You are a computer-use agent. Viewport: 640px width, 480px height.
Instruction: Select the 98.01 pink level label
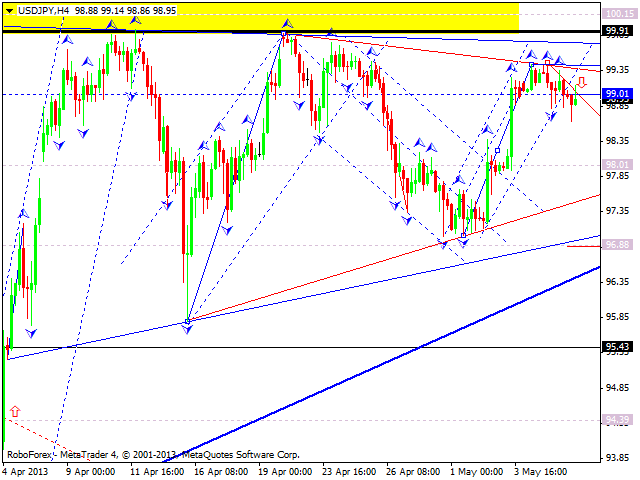[617, 164]
